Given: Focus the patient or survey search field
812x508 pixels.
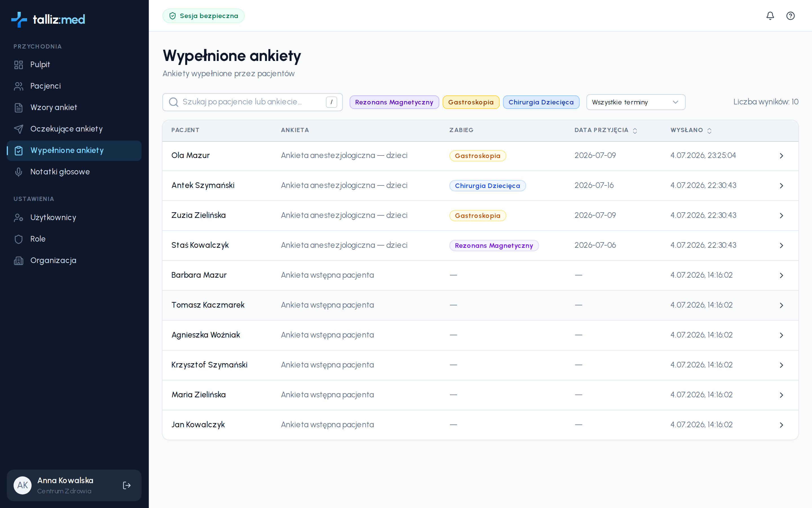Looking at the screenshot, I should (252, 102).
